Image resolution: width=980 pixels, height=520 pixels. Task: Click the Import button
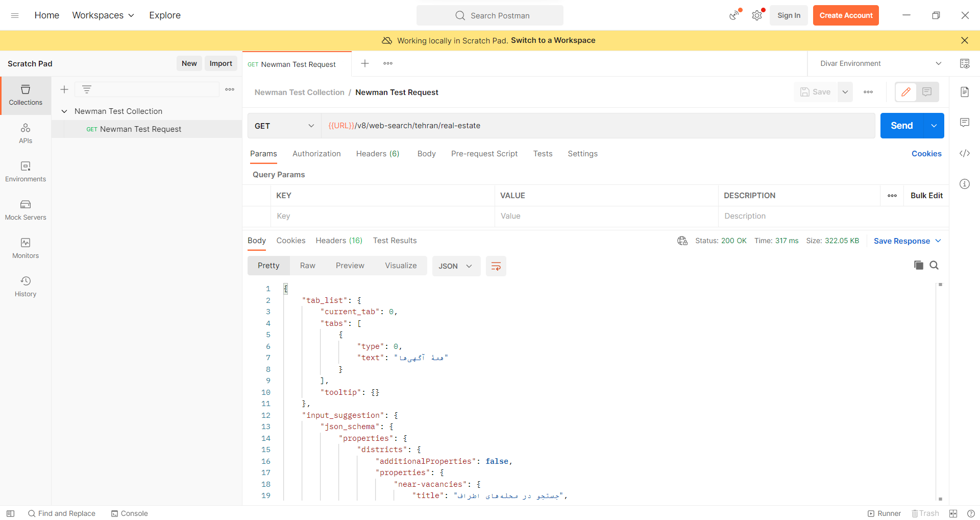(220, 63)
